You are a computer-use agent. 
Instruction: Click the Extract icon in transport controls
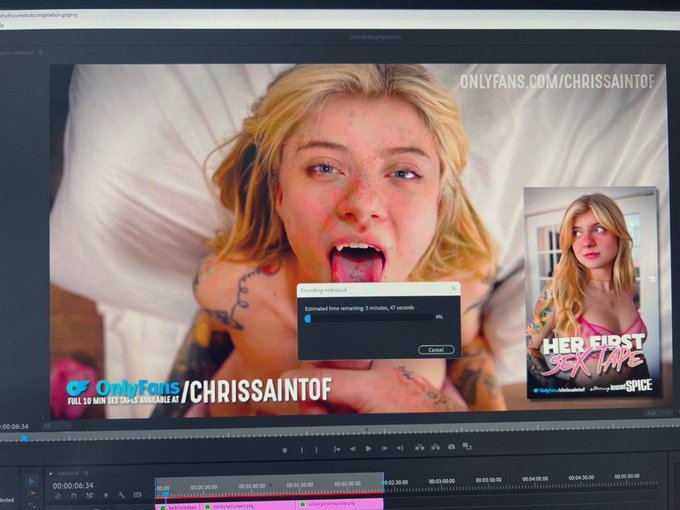point(435,447)
